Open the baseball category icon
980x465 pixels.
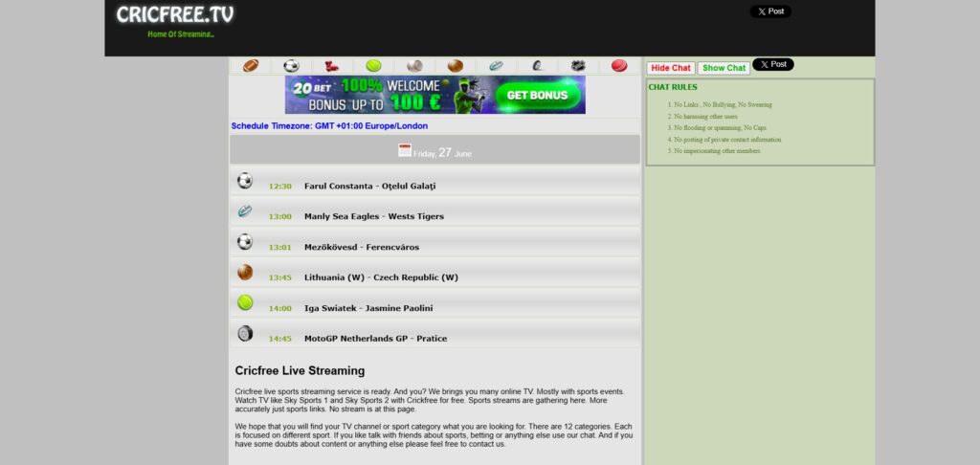coord(414,66)
